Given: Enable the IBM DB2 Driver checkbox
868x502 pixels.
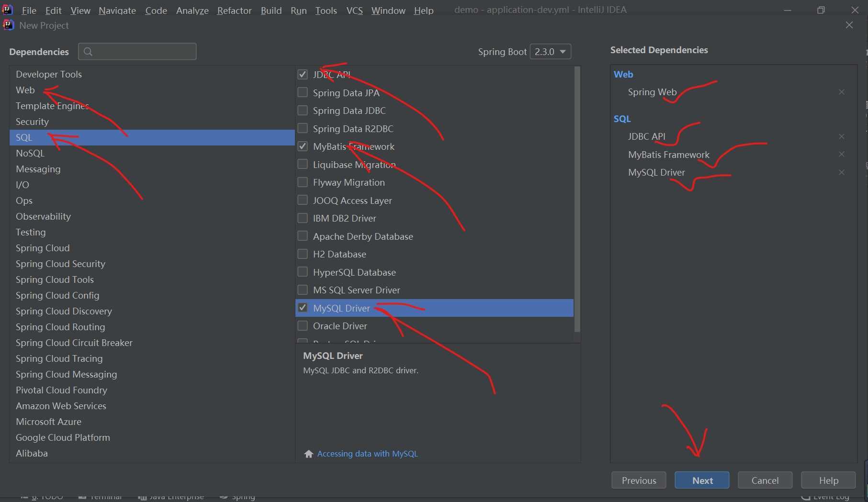Looking at the screenshot, I should 303,218.
